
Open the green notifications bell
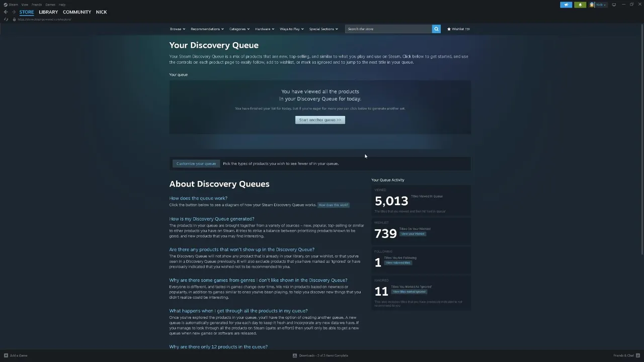tap(580, 5)
